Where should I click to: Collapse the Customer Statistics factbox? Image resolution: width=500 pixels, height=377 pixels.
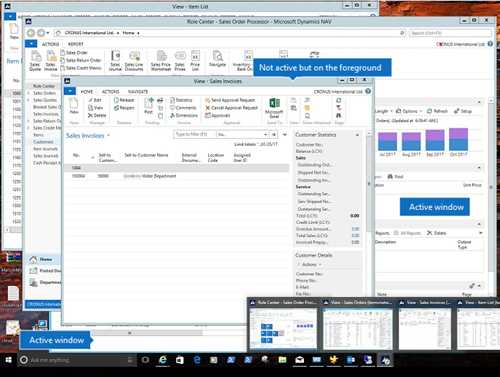click(x=357, y=135)
